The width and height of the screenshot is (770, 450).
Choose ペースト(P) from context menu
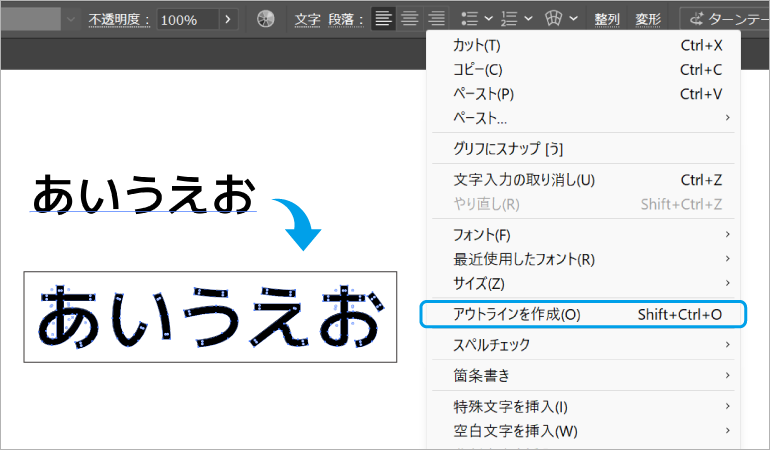(583, 94)
